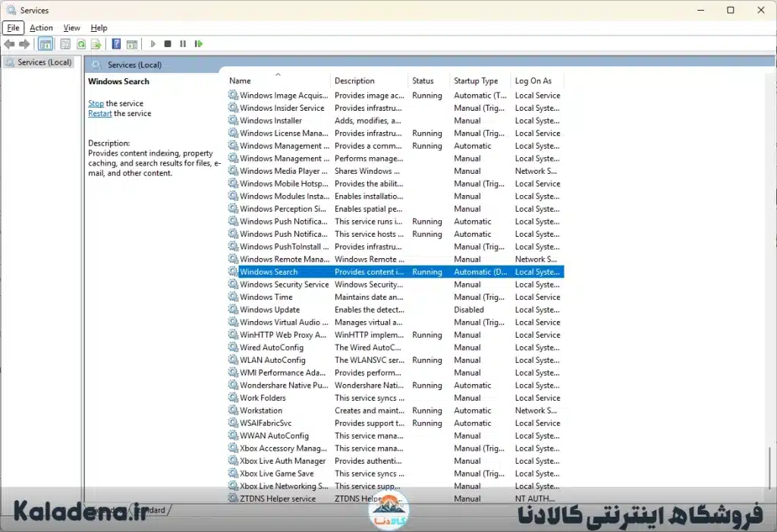Viewport: 777px width, 532px height.
Task: Select the Xbox Live Networking S... service name
Action: pos(284,486)
